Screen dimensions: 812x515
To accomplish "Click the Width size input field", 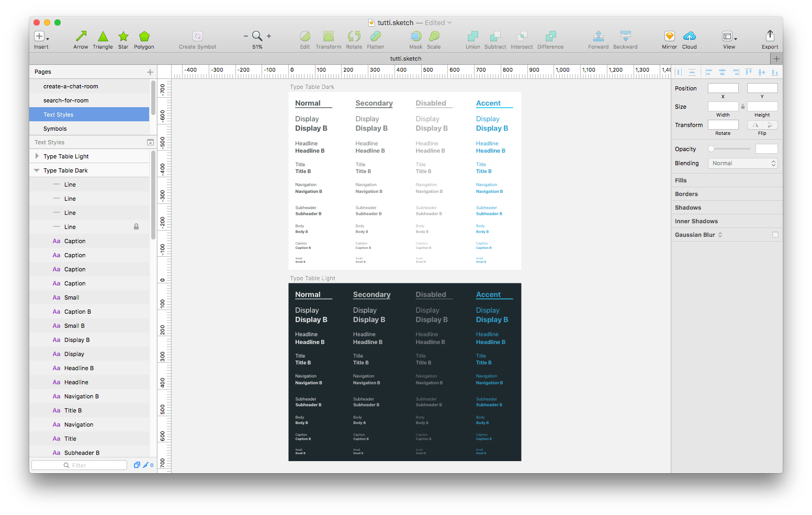I will (723, 106).
